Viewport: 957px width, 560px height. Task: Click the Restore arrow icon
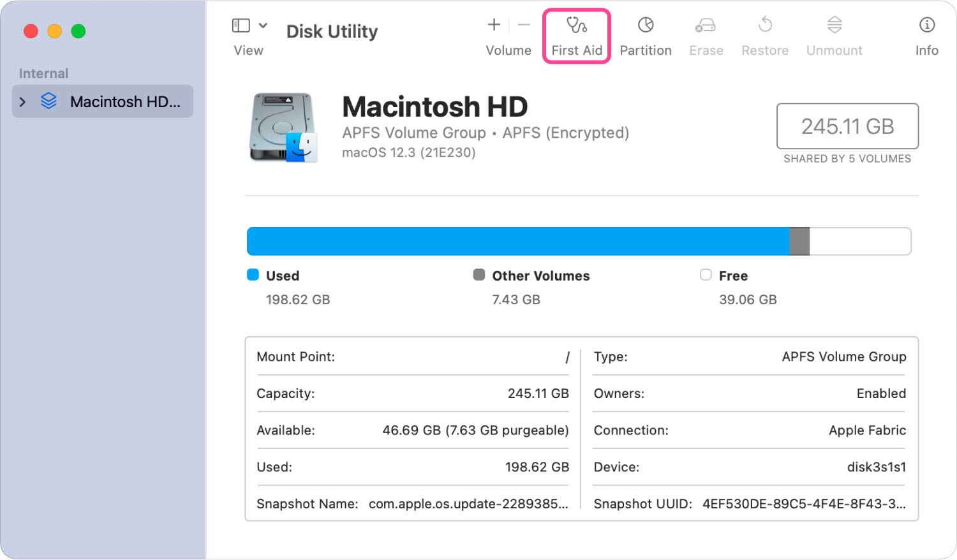coord(765,25)
